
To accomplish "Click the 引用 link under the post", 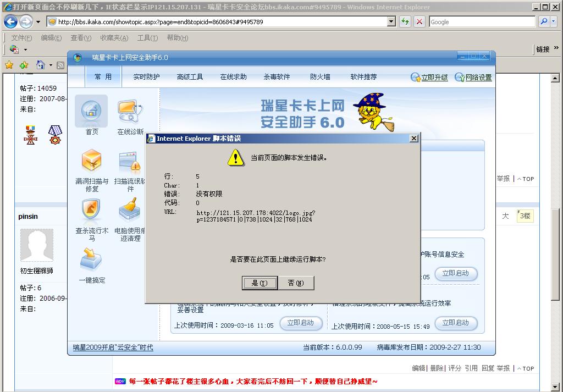I will (x=471, y=368).
